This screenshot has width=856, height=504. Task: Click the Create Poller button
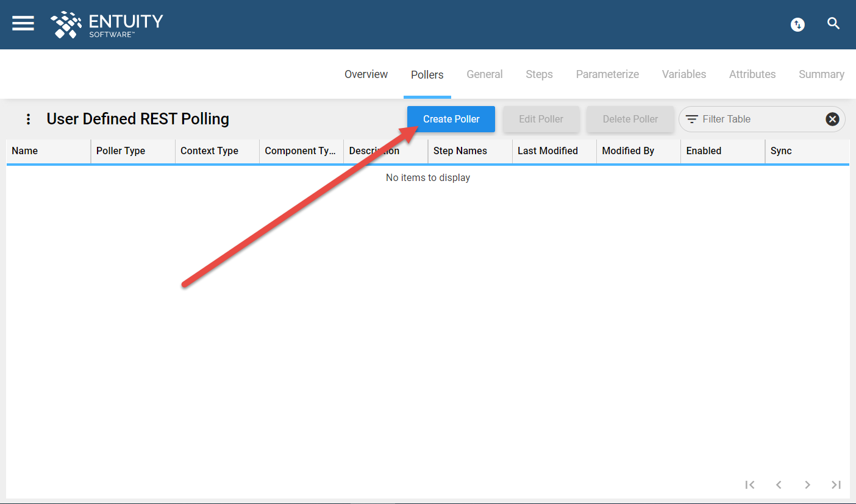tap(451, 119)
